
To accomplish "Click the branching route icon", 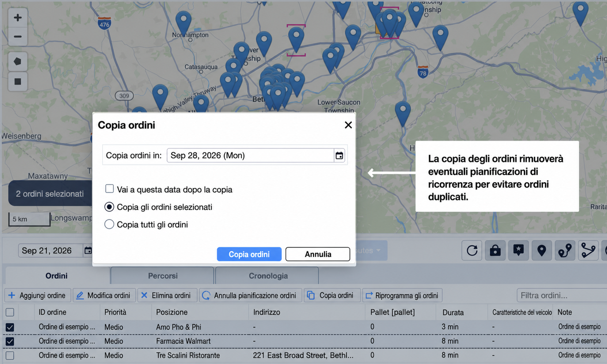I will coord(588,250).
